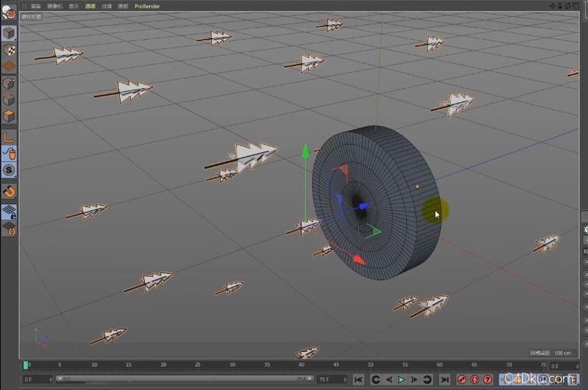The height and width of the screenshot is (390, 588).
Task: Switch to Polygons mode
Action: (x=9, y=116)
